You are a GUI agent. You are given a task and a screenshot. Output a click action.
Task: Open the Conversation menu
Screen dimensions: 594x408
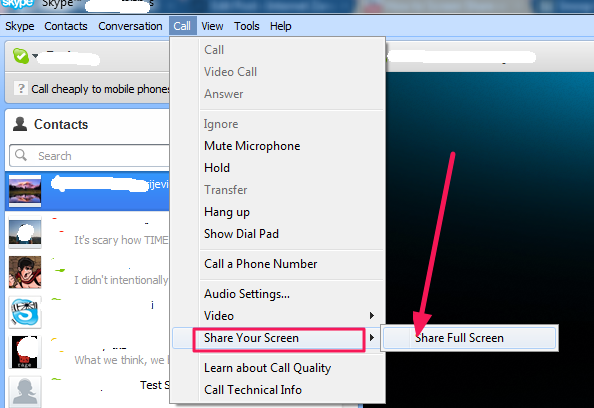[x=130, y=26]
